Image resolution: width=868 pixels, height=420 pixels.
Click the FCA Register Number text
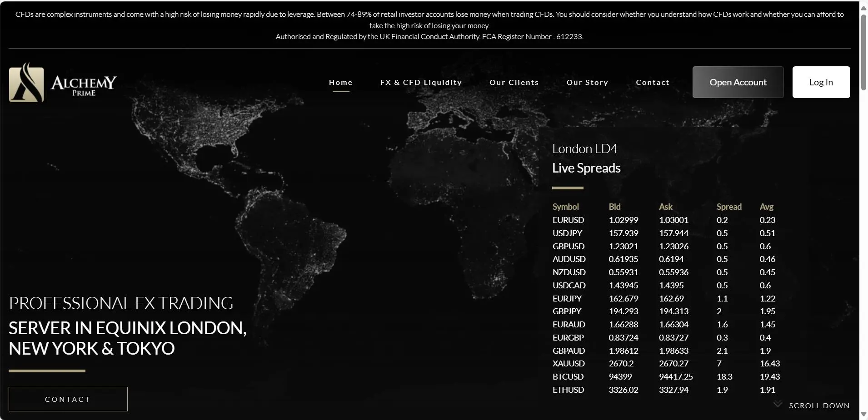click(532, 36)
